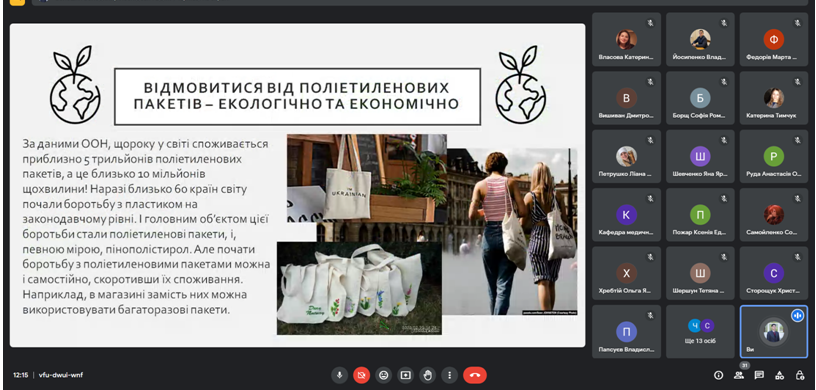Select your own 'Ви' video tile
Image resolution: width=816 pixels, height=390 pixels.
[x=773, y=332]
